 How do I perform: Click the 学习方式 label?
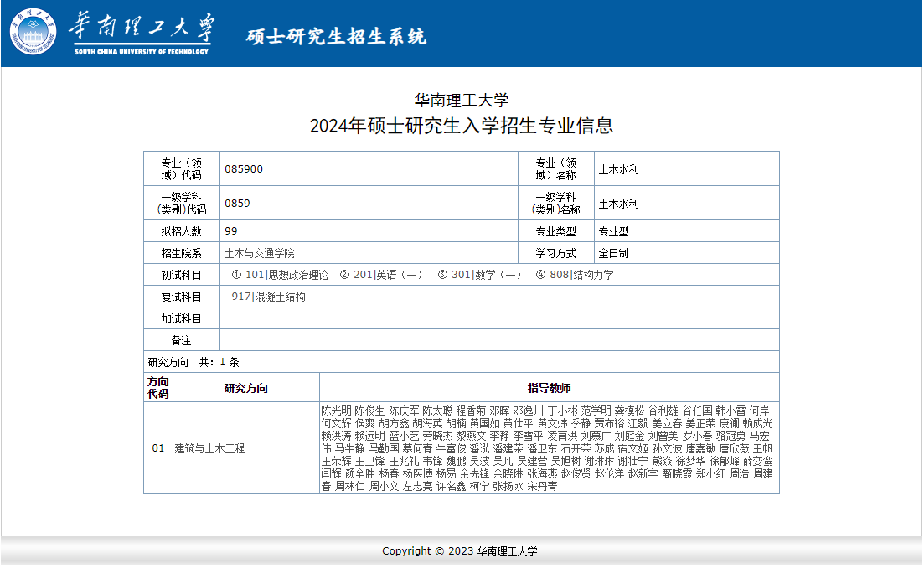[x=555, y=253]
